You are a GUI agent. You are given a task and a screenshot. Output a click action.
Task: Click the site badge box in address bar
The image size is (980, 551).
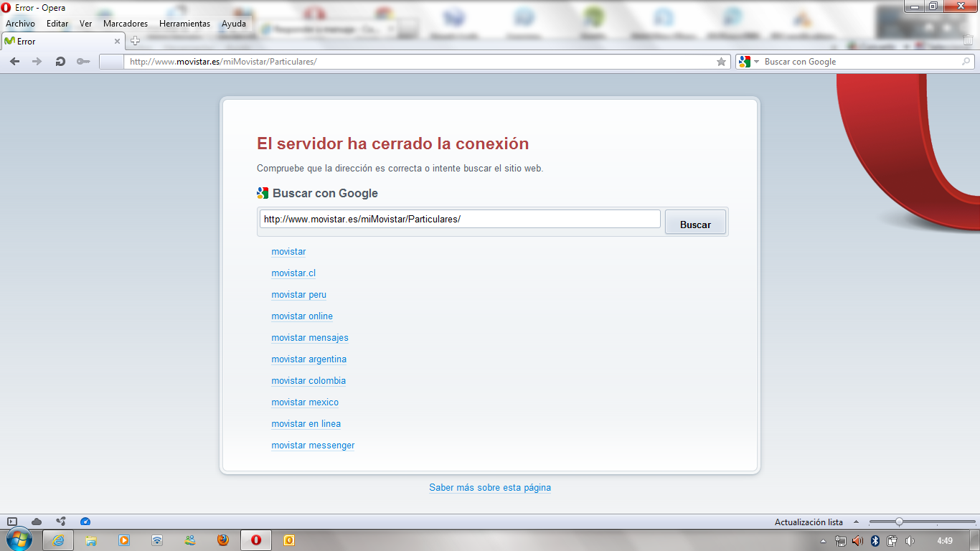tap(111, 62)
